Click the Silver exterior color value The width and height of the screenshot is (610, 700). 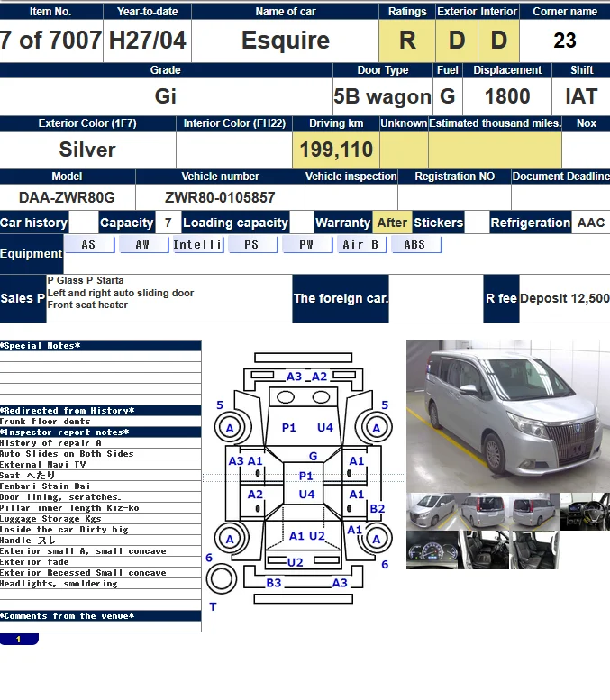coord(87,150)
